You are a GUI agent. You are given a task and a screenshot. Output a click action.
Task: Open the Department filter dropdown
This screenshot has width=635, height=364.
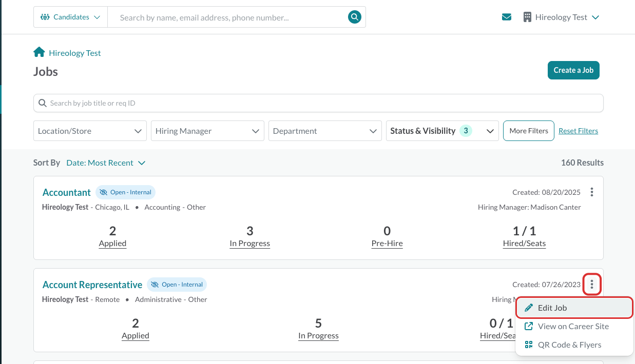point(325,131)
